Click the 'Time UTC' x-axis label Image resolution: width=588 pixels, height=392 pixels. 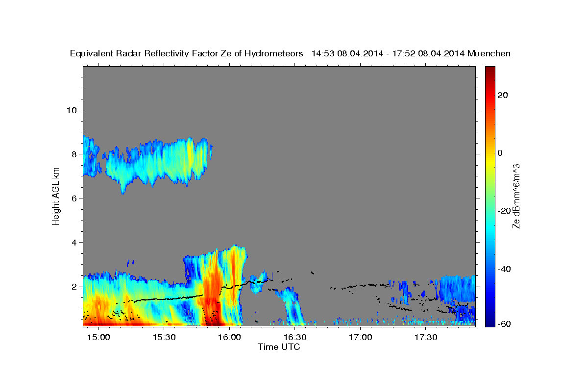point(279,347)
